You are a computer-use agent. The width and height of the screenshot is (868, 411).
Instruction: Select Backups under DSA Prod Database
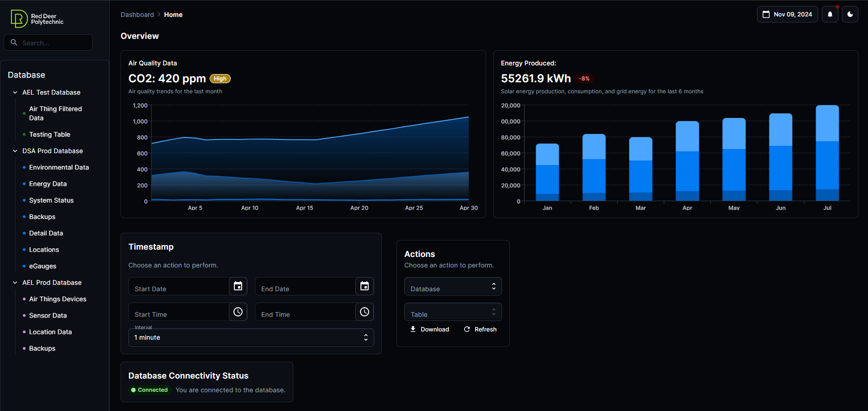(42, 217)
